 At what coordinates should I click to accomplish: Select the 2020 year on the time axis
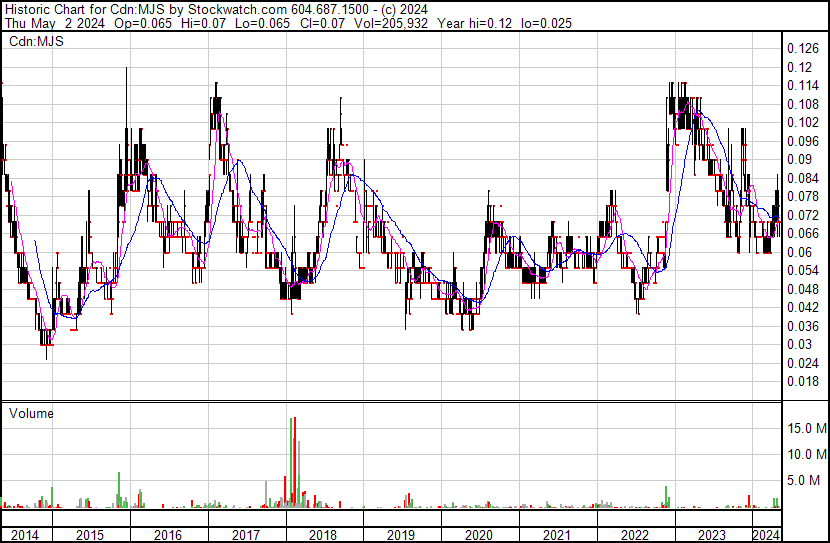[x=478, y=535]
